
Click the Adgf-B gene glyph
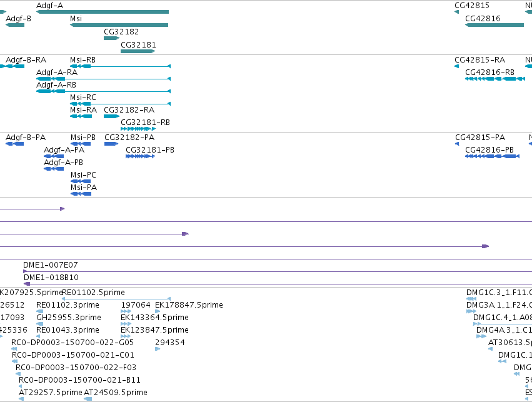15,25
